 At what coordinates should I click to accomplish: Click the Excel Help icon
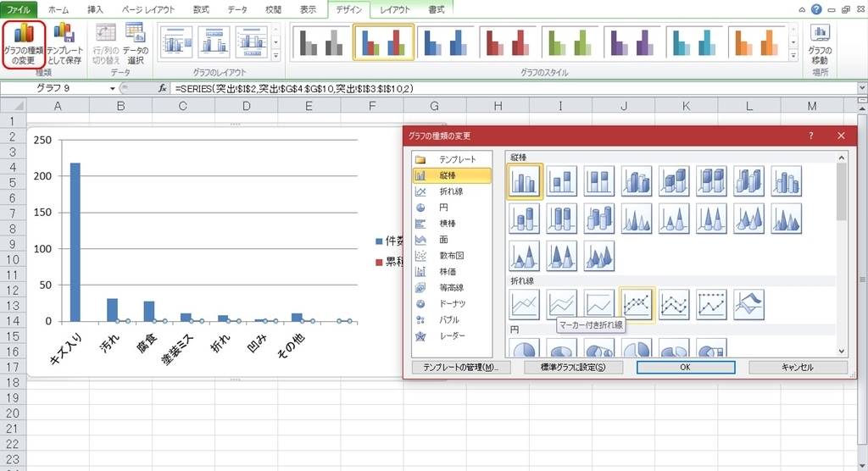(x=816, y=9)
